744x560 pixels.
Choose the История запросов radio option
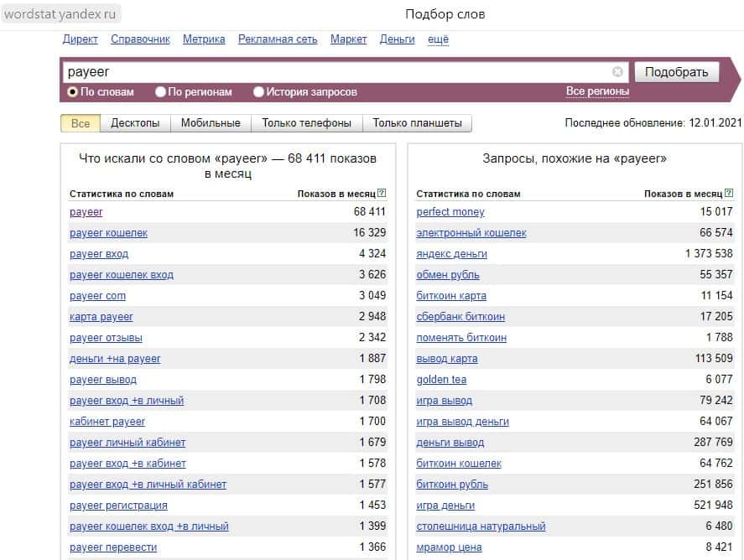[x=258, y=92]
